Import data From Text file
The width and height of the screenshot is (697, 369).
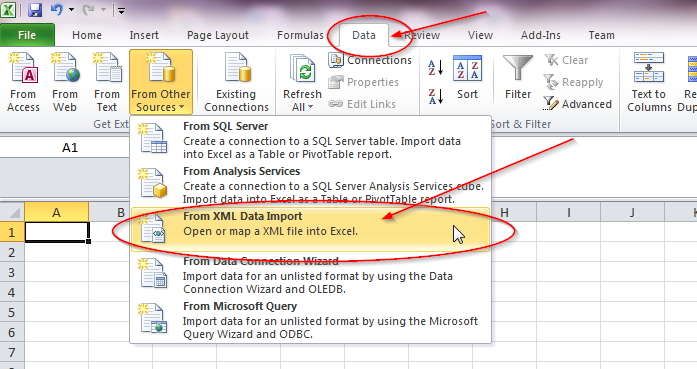pyautogui.click(x=107, y=82)
